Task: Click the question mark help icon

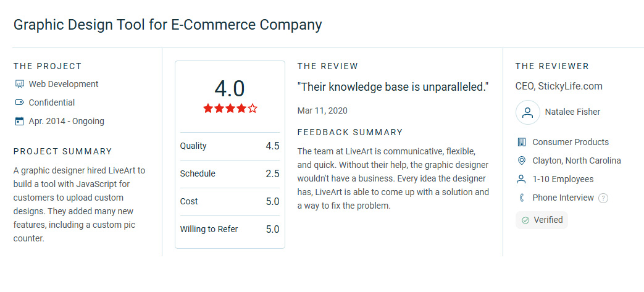Action: click(x=603, y=198)
